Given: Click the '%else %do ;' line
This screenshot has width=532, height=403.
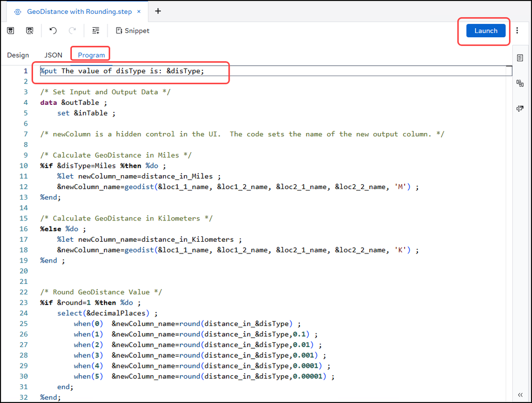Looking at the screenshot, I should (x=63, y=228).
